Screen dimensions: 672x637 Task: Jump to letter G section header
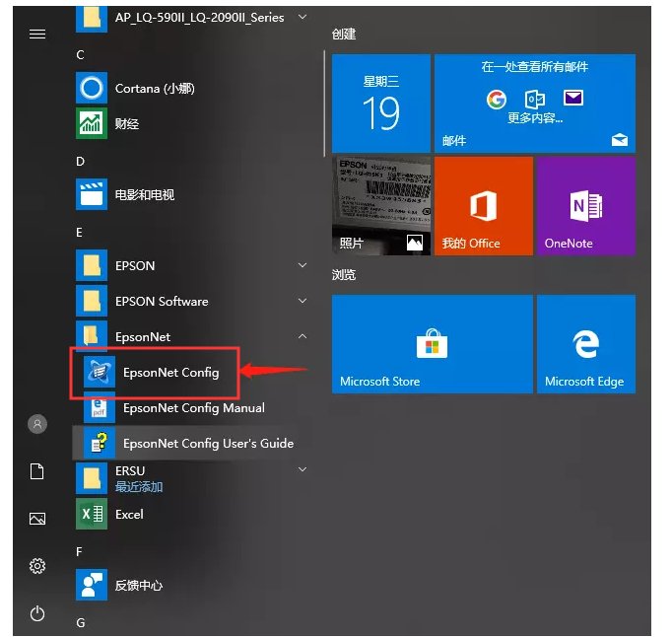pyautogui.click(x=81, y=622)
